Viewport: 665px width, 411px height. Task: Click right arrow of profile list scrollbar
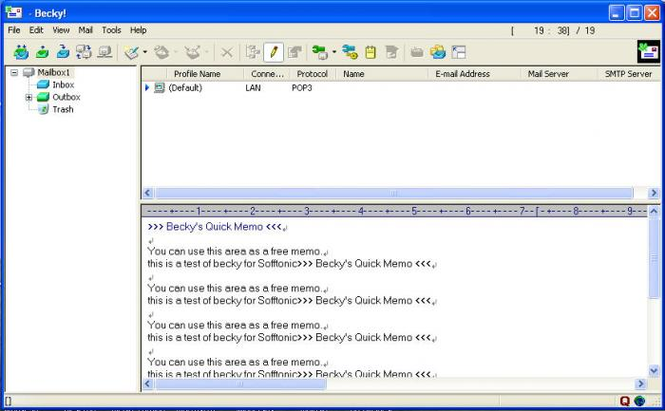[x=654, y=193]
